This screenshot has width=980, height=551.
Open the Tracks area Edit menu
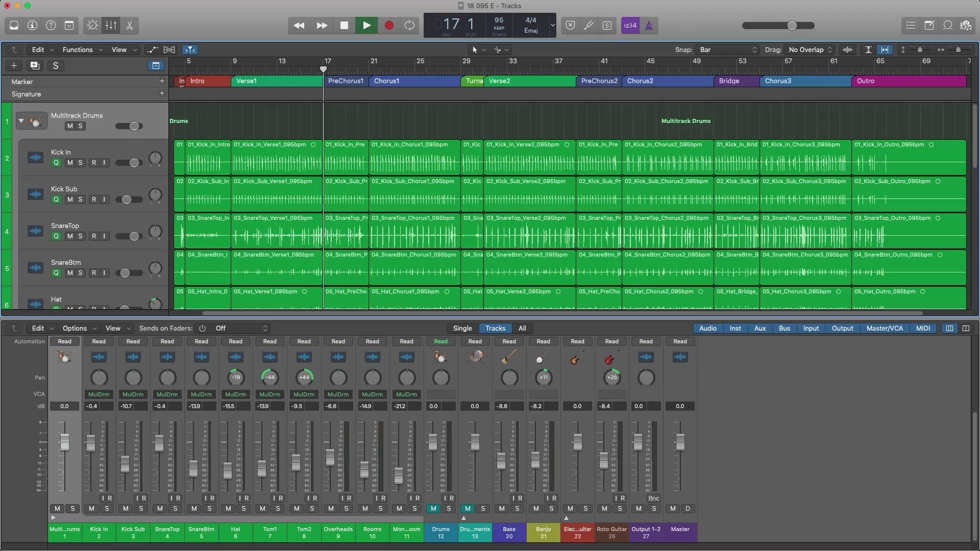[42, 49]
